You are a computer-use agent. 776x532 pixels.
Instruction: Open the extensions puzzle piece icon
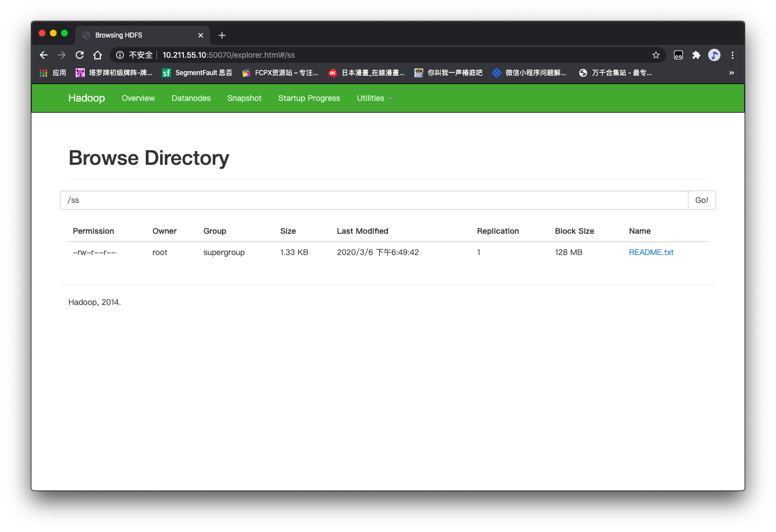[696, 55]
